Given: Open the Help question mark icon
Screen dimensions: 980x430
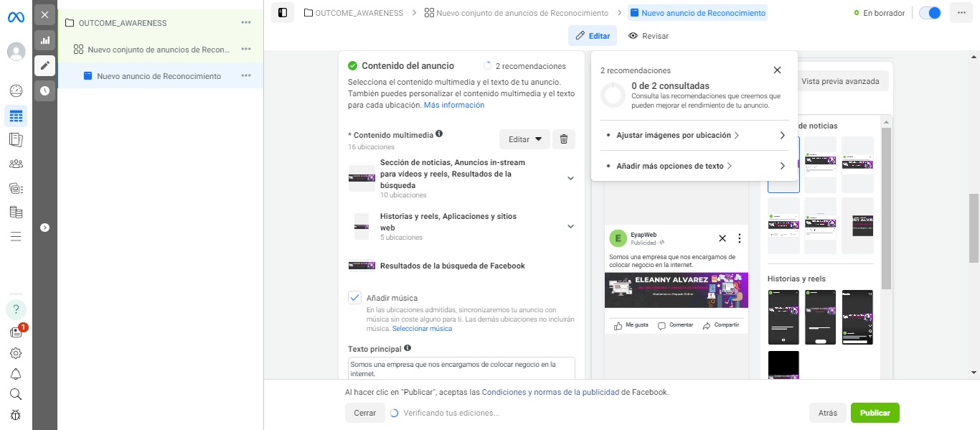Looking at the screenshot, I should pyautogui.click(x=16, y=309).
